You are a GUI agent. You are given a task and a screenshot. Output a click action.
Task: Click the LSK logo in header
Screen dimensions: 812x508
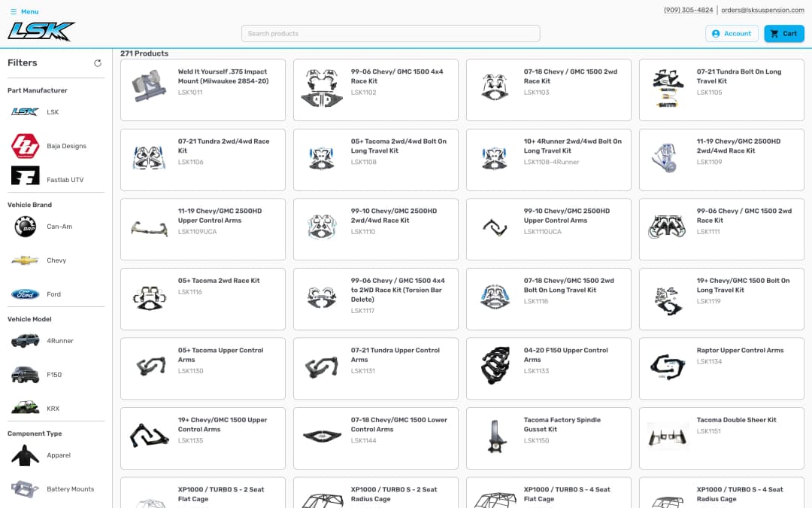click(x=41, y=32)
